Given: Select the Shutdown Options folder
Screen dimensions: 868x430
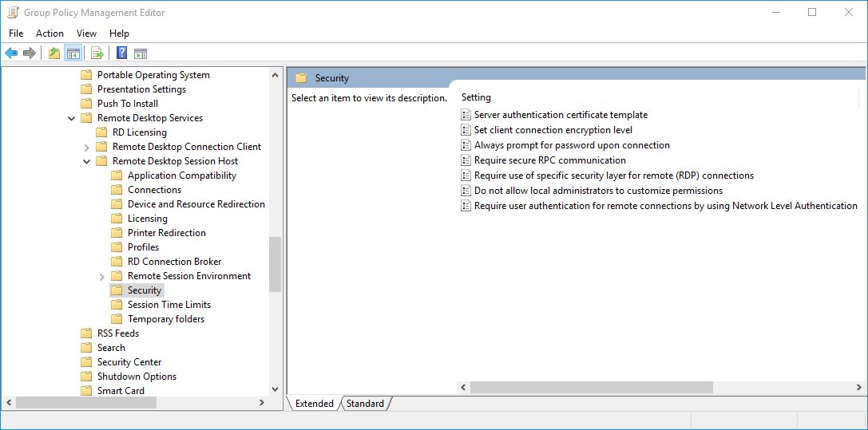Looking at the screenshot, I should click(137, 377).
